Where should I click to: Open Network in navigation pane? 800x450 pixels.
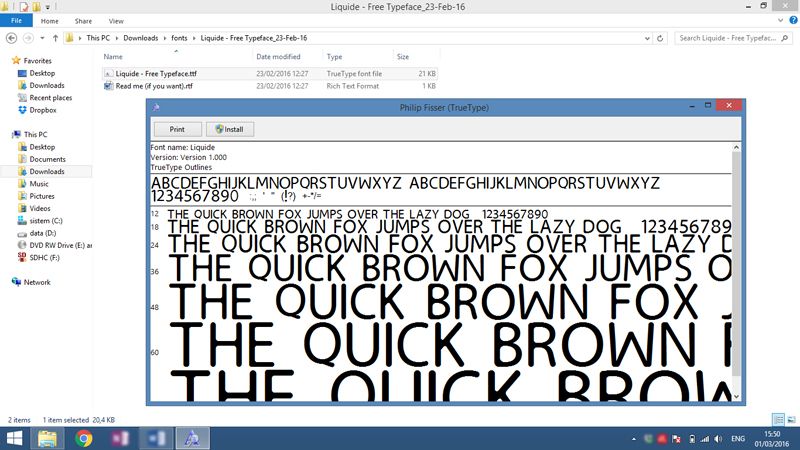(x=37, y=282)
